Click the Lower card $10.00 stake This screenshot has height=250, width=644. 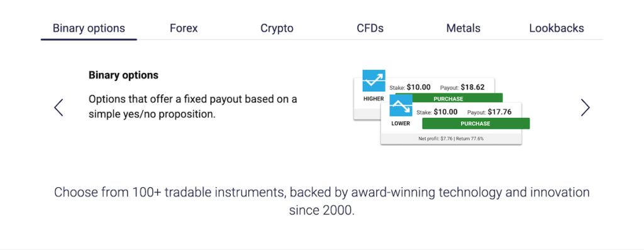(x=446, y=112)
